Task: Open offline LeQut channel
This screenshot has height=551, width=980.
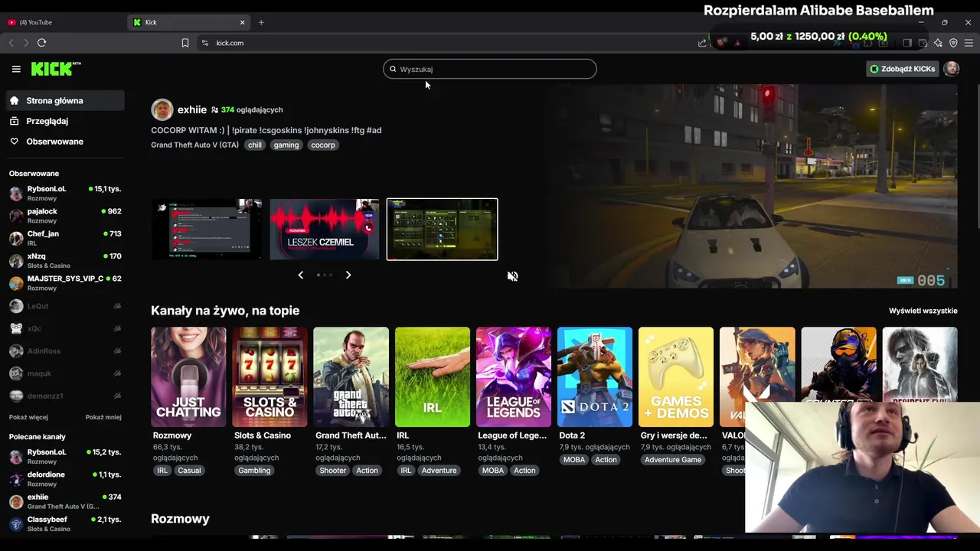Action: (x=65, y=306)
